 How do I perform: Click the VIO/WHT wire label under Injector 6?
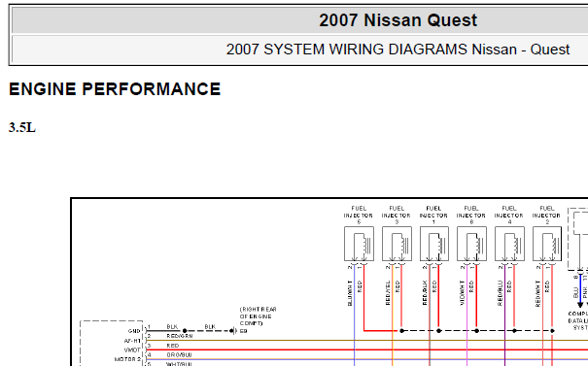point(462,293)
